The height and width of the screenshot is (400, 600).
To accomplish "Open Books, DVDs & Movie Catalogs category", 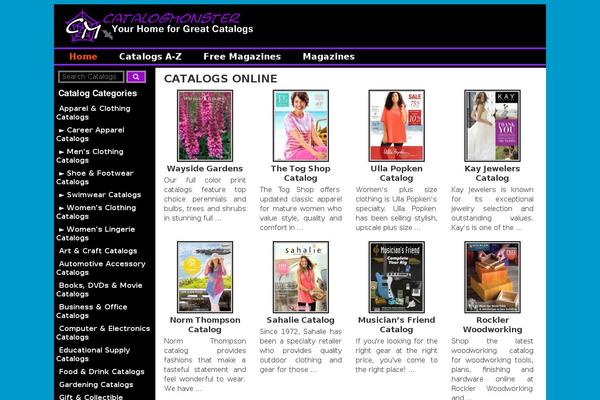I will point(99,289).
